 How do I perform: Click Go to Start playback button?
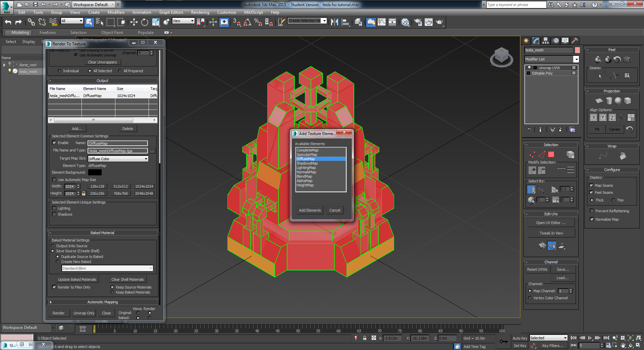(x=574, y=338)
